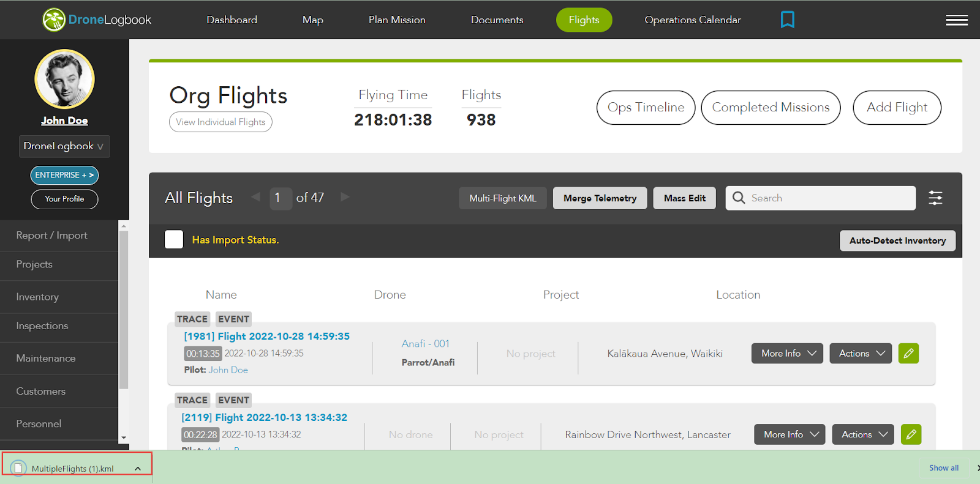Screen dimensions: 980x484
Task: Open Documents section
Action: coord(497,20)
